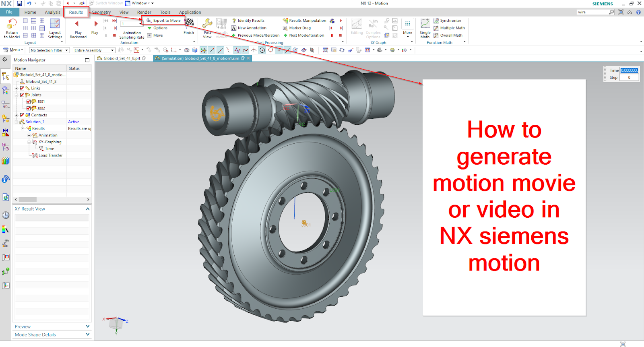Expand the Contacts tree node
Image resolution: width=644 pixels, height=347 pixels.
17,115
